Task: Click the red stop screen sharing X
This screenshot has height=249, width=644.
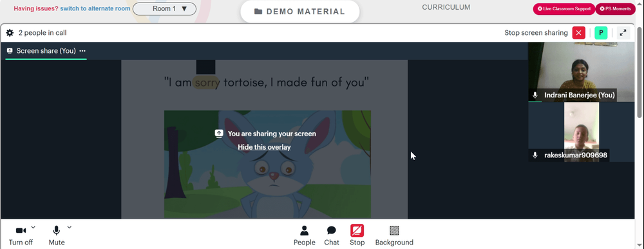Action: pos(579,33)
